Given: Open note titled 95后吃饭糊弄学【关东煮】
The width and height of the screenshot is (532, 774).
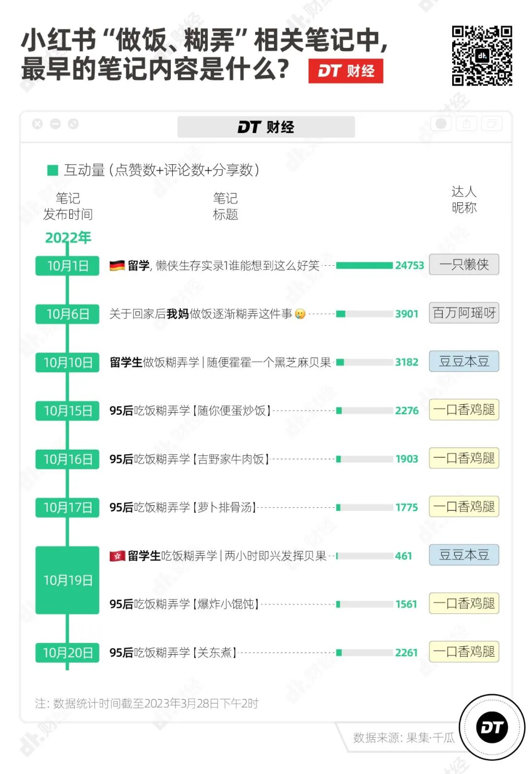Looking at the screenshot, I should [x=173, y=653].
